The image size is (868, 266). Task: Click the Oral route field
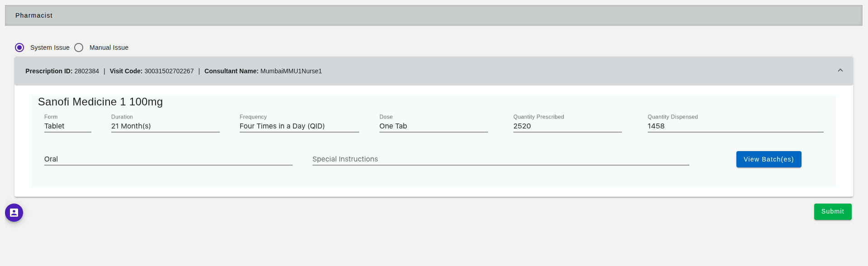tap(168, 159)
